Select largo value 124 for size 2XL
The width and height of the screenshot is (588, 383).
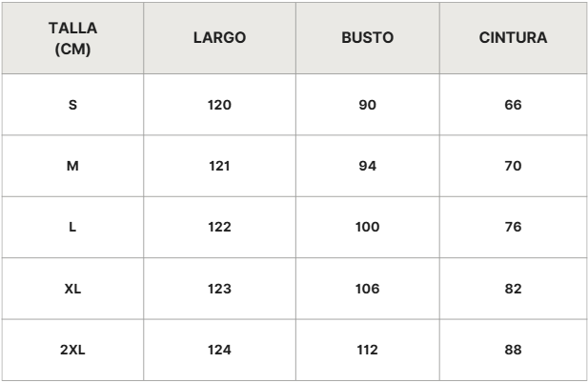tap(220, 350)
